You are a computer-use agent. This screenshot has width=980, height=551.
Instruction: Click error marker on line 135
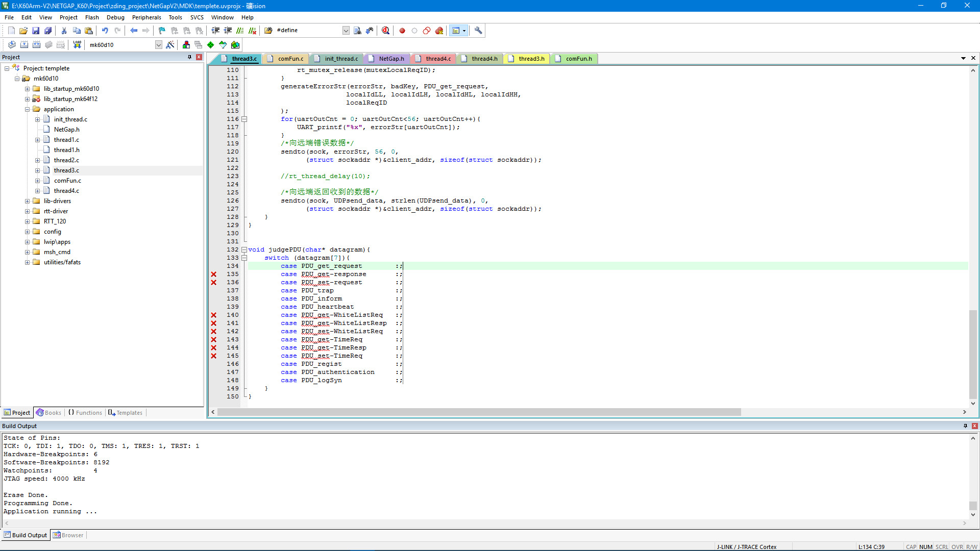(214, 274)
